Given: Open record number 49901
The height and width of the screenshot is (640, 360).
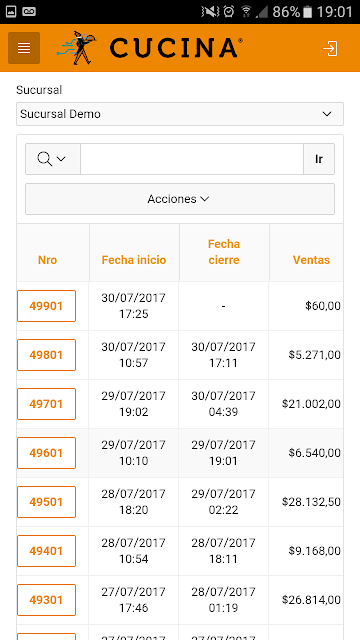Looking at the screenshot, I should point(47,306).
